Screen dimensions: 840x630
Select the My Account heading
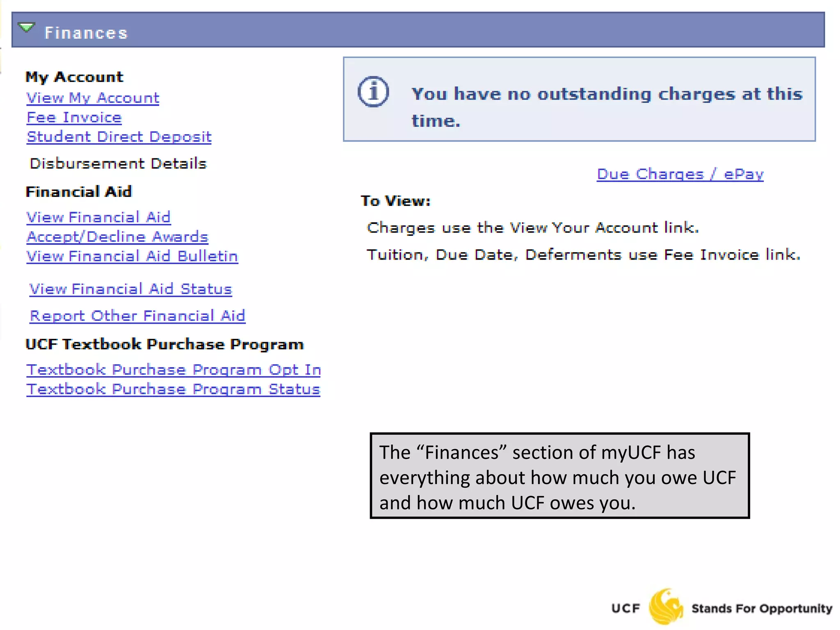pos(74,77)
